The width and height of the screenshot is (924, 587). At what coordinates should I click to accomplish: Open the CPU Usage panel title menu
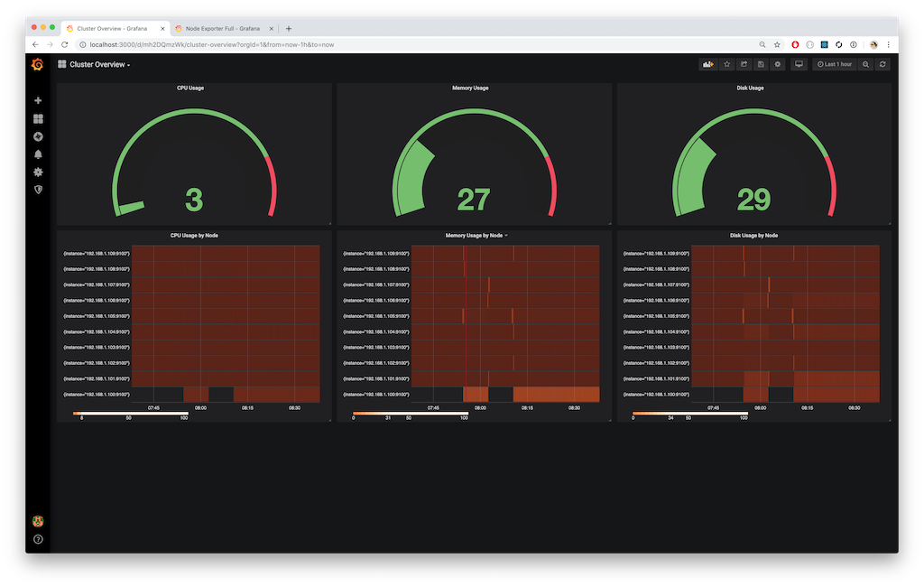point(190,88)
